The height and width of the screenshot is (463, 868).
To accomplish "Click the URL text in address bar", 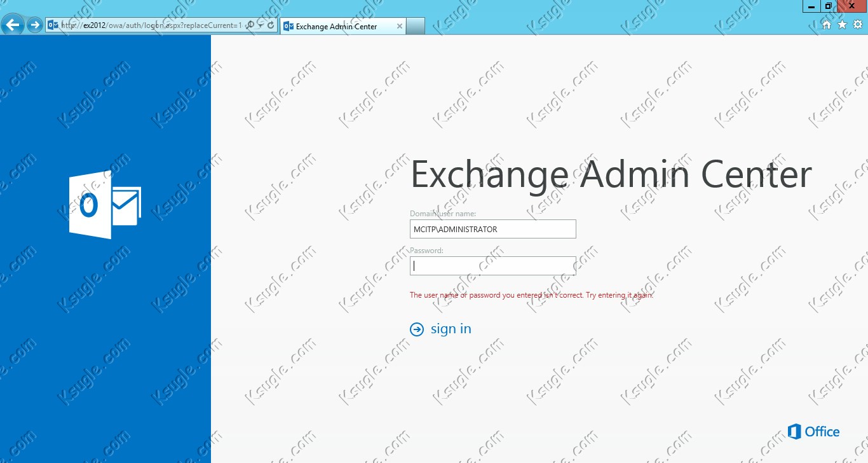I will [151, 25].
